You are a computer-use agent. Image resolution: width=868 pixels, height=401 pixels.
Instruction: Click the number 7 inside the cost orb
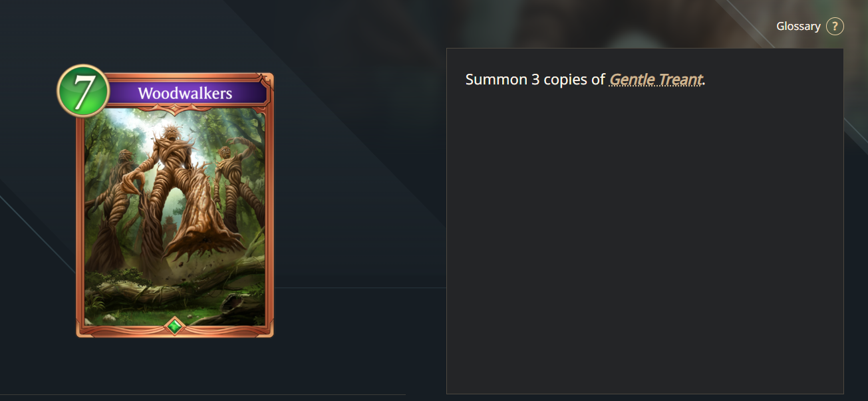pos(82,92)
